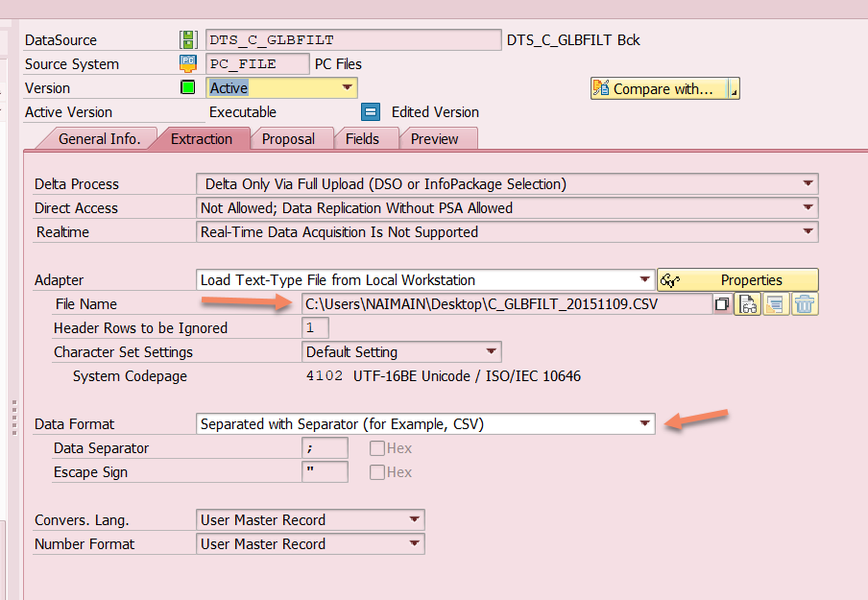Switch to the Preview tab

point(434,139)
